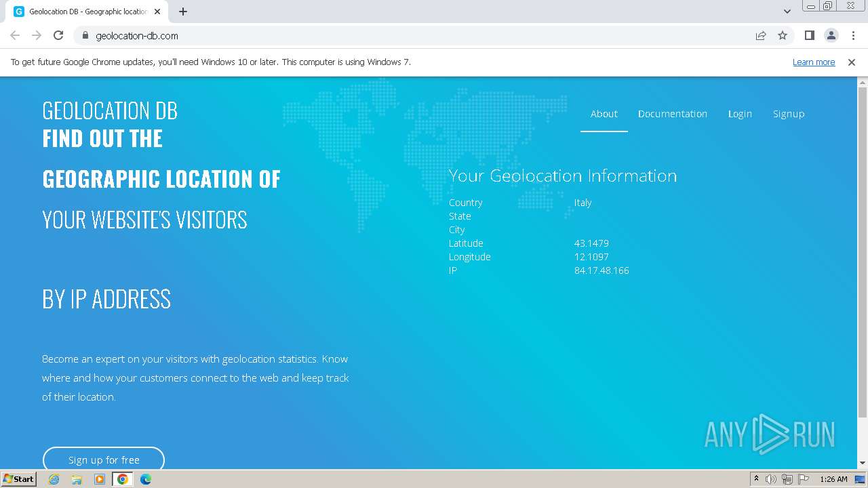Go to the Signup page
The image size is (868, 488).
[x=789, y=114]
